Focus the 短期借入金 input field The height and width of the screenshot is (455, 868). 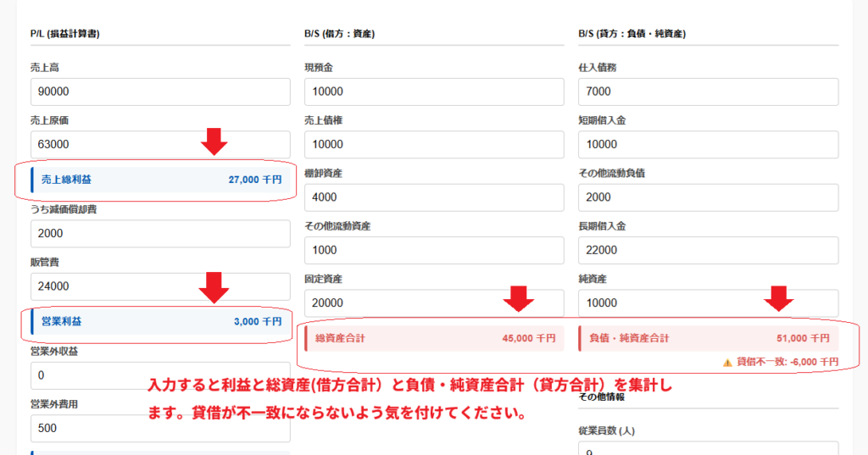708,144
